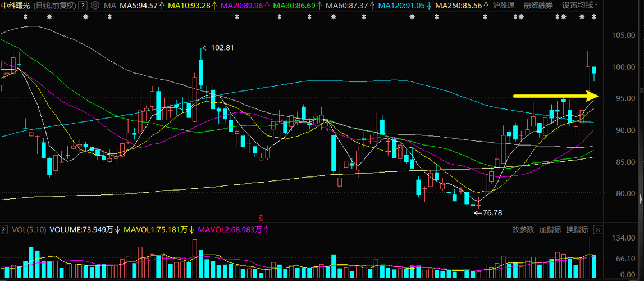Select the rightmost event marker in top row
The image size is (644, 281).
593,17
